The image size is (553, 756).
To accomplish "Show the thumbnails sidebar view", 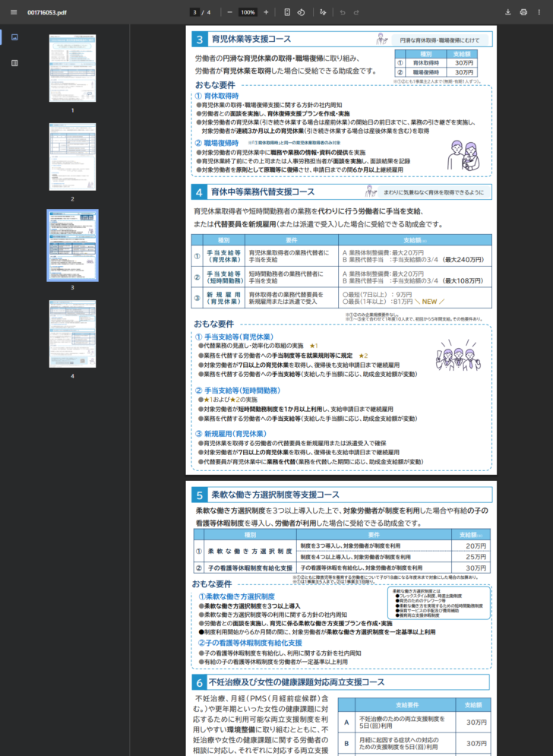I will pyautogui.click(x=14, y=37).
